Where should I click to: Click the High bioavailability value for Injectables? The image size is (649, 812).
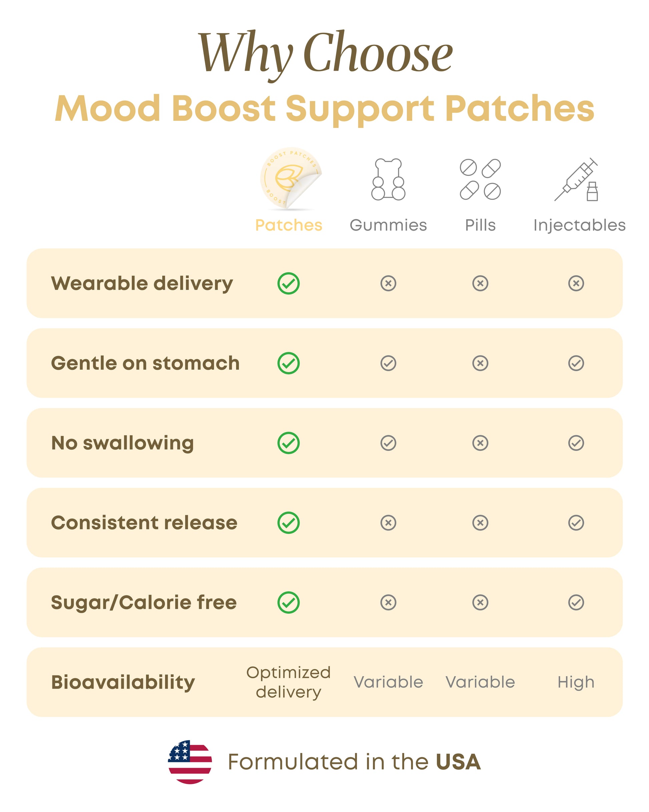pyautogui.click(x=576, y=682)
